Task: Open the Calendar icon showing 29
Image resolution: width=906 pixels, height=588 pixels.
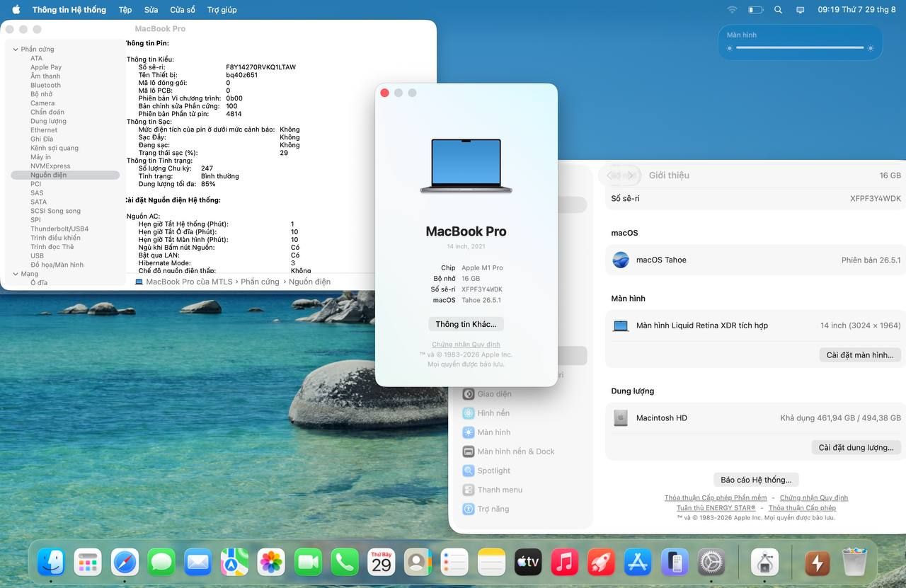Action: tap(382, 563)
